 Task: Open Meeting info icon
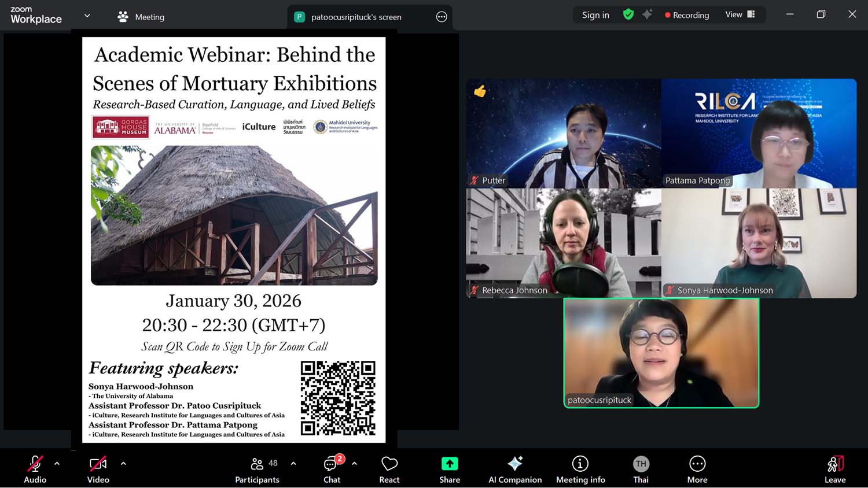coord(580,464)
